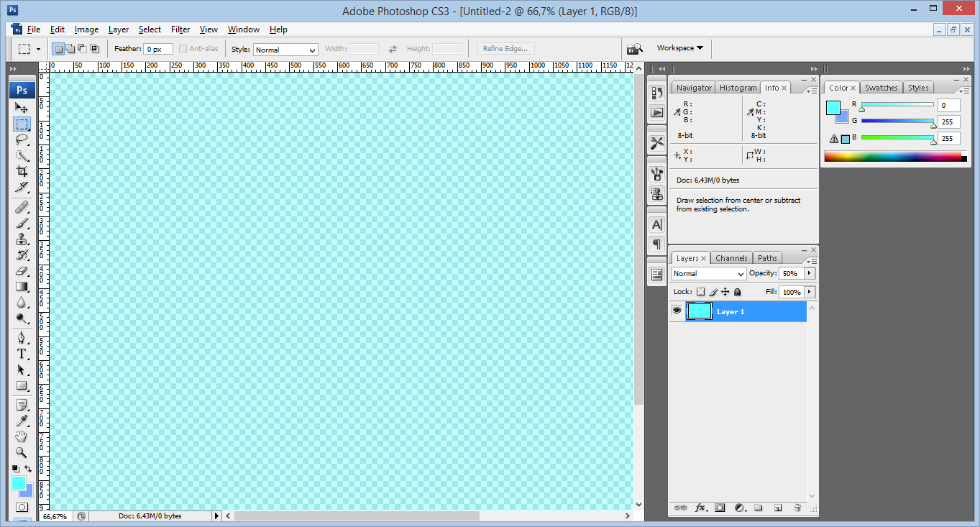Switch to the Channels tab

pyautogui.click(x=732, y=258)
